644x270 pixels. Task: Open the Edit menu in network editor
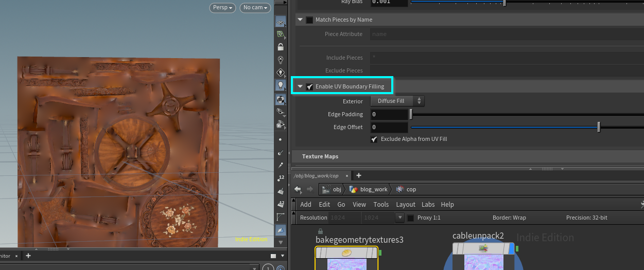pyautogui.click(x=324, y=204)
